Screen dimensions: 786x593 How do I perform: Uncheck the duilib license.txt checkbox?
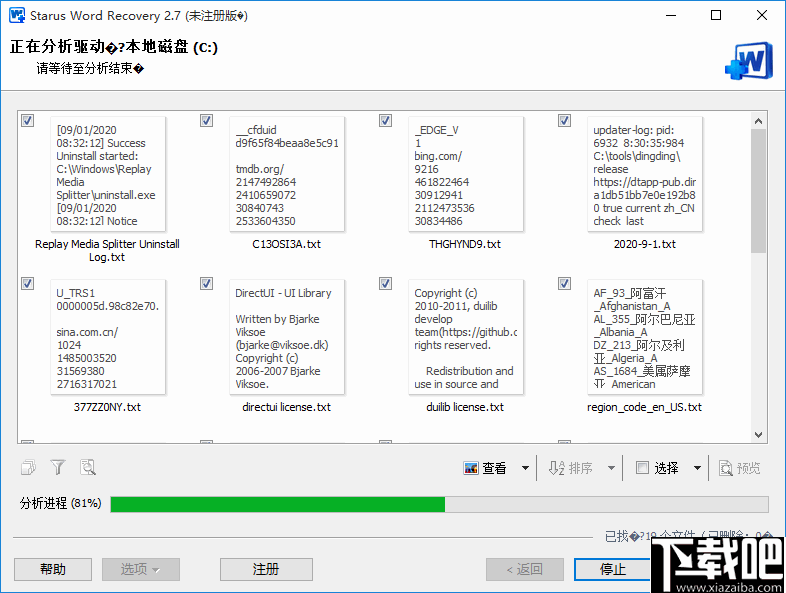click(385, 283)
